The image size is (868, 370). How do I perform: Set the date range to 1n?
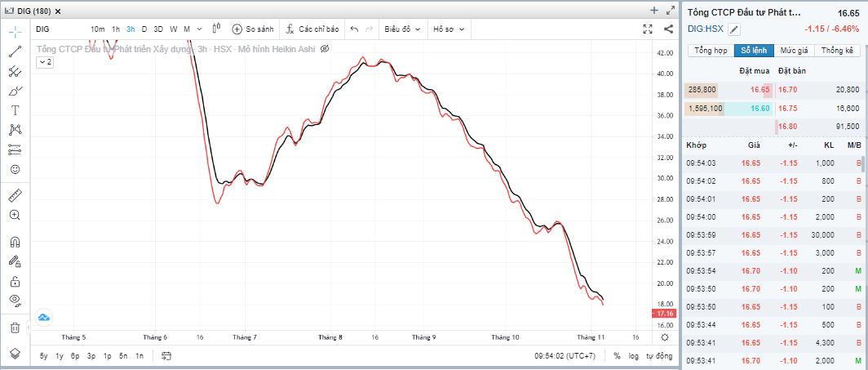139,356
